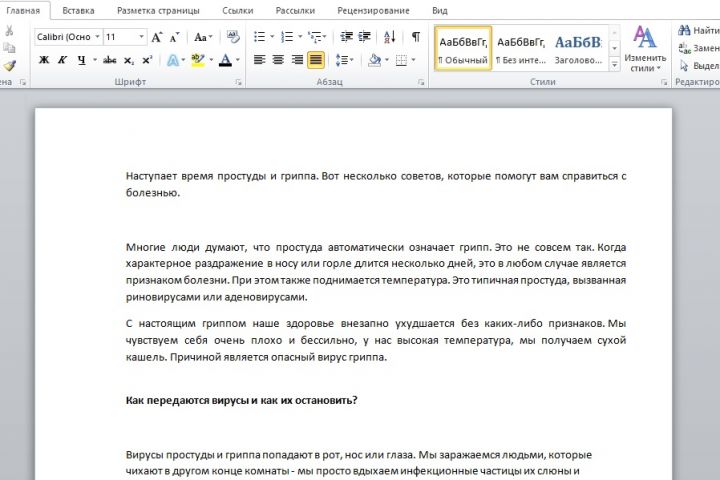This screenshot has height=480, width=720.
Task: Open the Change Styles button
Action: [x=645, y=48]
